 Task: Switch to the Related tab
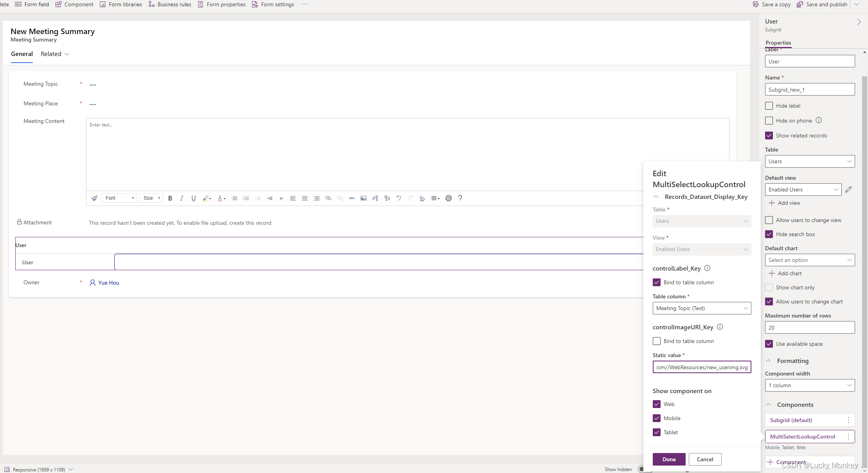[51, 54]
